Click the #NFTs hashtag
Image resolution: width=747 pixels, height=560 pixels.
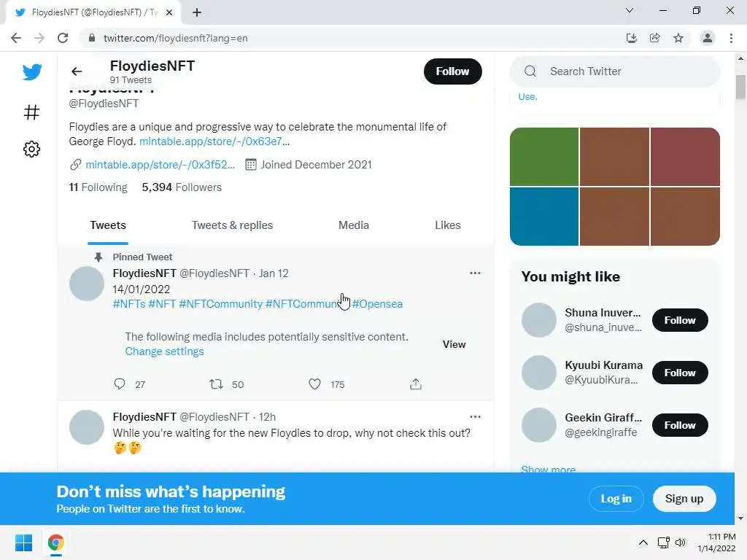tap(128, 304)
